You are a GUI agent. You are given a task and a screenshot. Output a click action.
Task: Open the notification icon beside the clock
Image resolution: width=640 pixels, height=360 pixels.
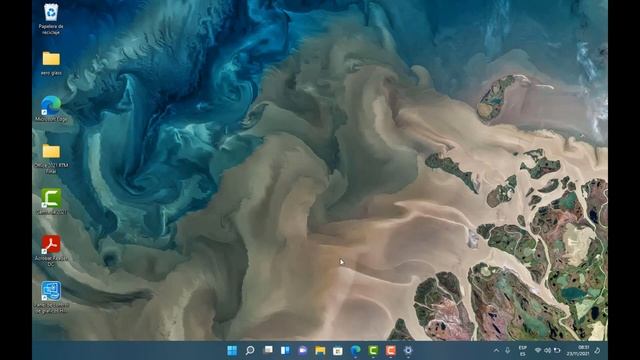click(x=597, y=350)
